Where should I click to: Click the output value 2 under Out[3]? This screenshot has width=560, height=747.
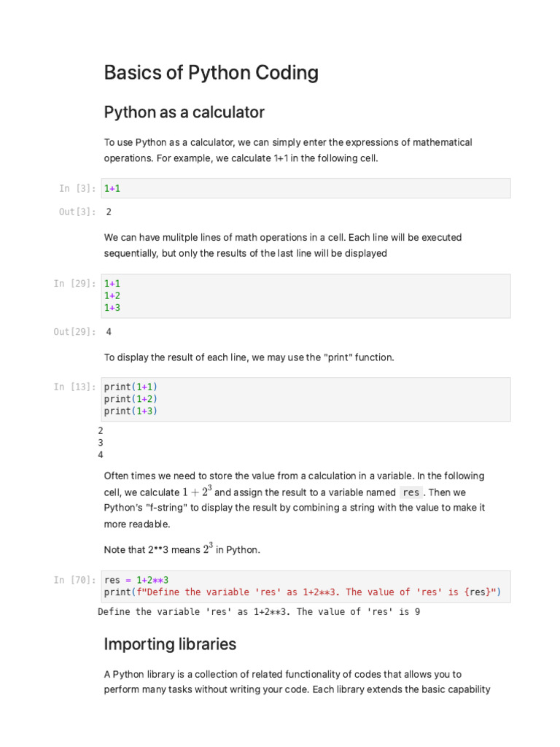[109, 212]
